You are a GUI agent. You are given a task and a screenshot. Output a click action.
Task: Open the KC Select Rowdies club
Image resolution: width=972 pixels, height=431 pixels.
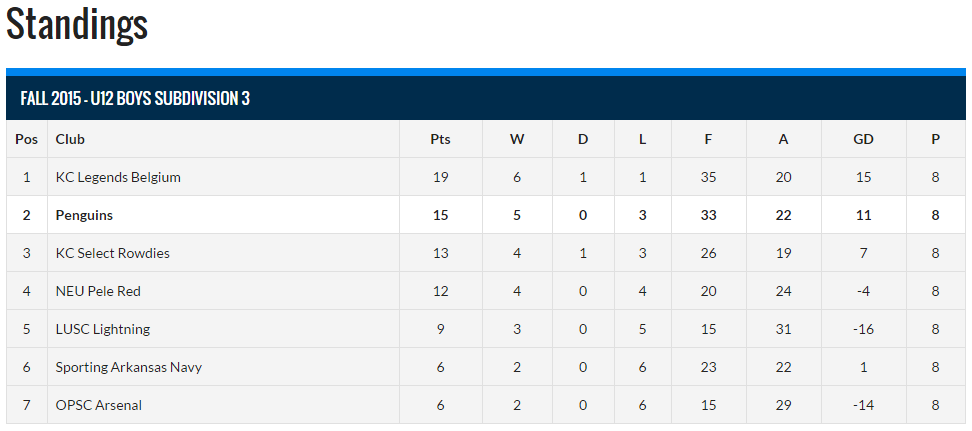click(x=112, y=253)
